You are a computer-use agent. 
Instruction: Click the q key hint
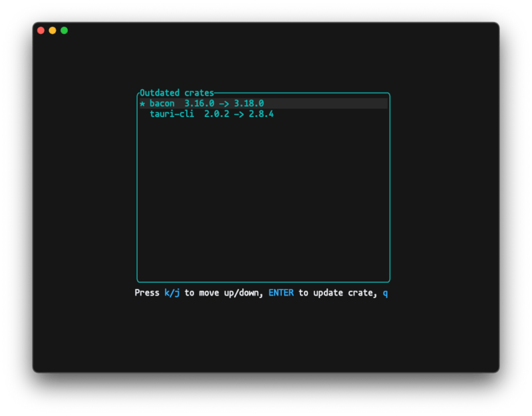coord(385,293)
